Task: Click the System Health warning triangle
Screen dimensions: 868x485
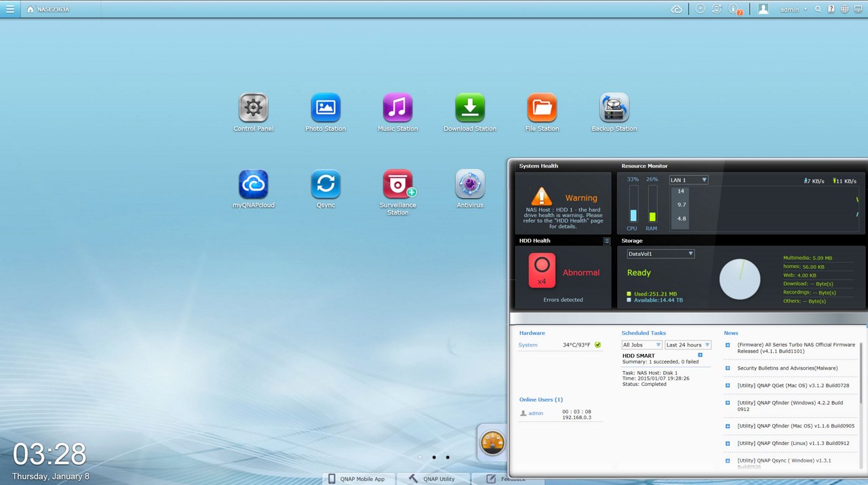Action: click(x=541, y=197)
